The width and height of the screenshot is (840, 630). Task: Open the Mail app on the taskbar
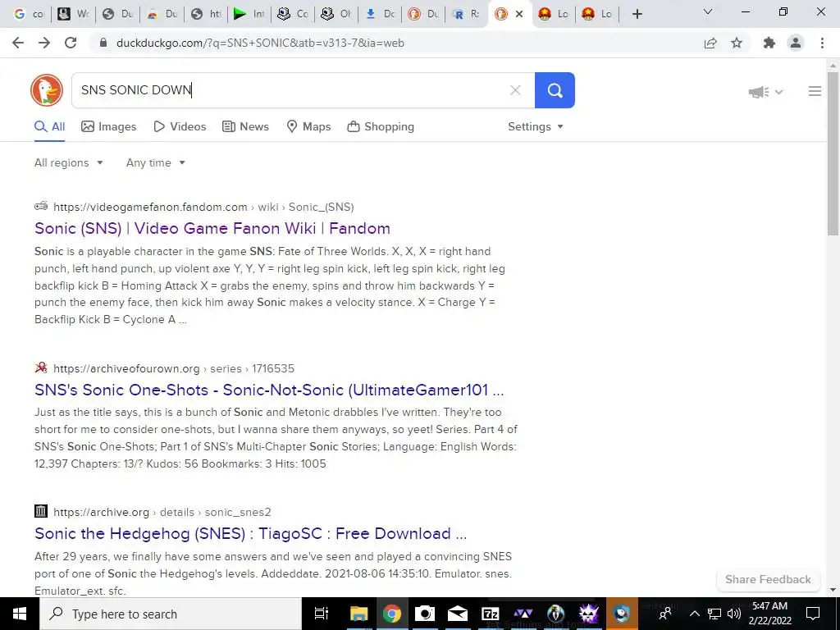[x=458, y=614]
